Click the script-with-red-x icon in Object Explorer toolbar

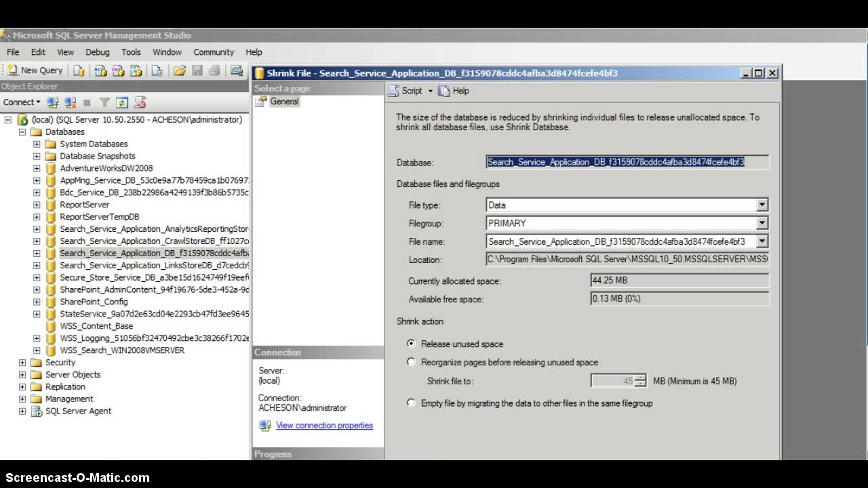[140, 102]
